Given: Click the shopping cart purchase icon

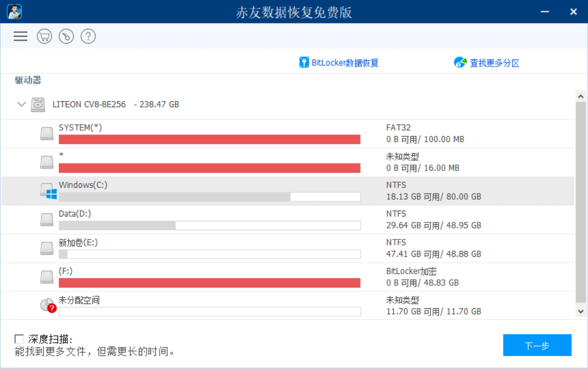Looking at the screenshot, I should pyautogui.click(x=44, y=36).
